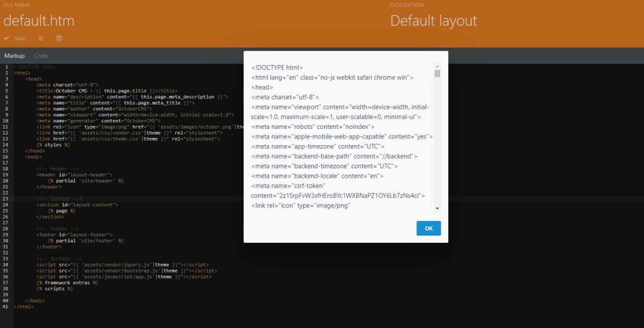
Task: Click editor line linking vendor.css stylesheet
Action: pyautogui.click(x=129, y=133)
